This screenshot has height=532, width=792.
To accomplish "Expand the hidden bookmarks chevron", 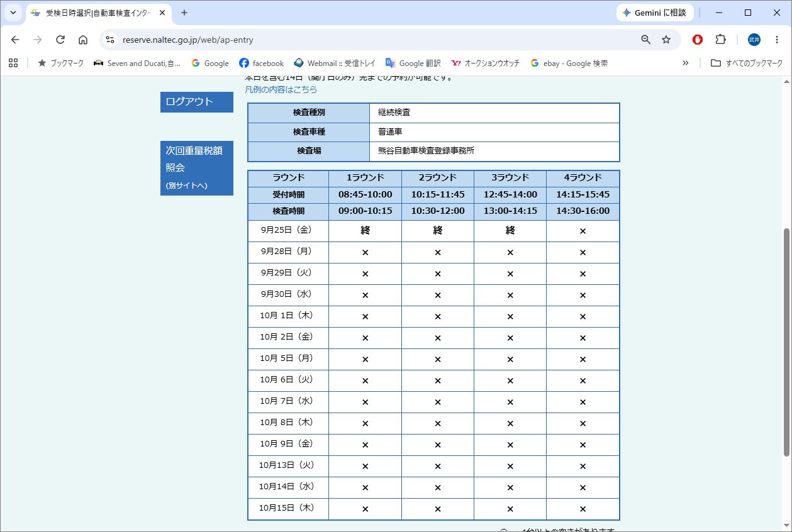I will [x=686, y=63].
